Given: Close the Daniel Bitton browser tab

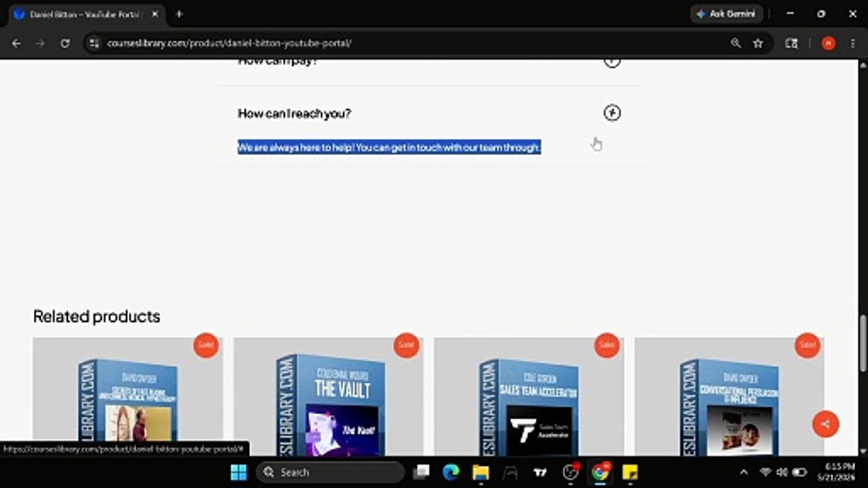Looking at the screenshot, I should (x=155, y=14).
